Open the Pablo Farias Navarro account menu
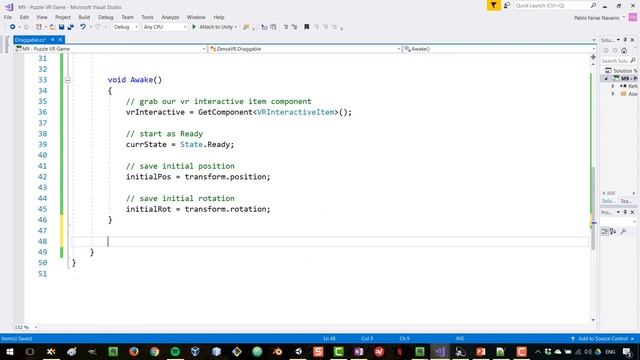 (599, 18)
